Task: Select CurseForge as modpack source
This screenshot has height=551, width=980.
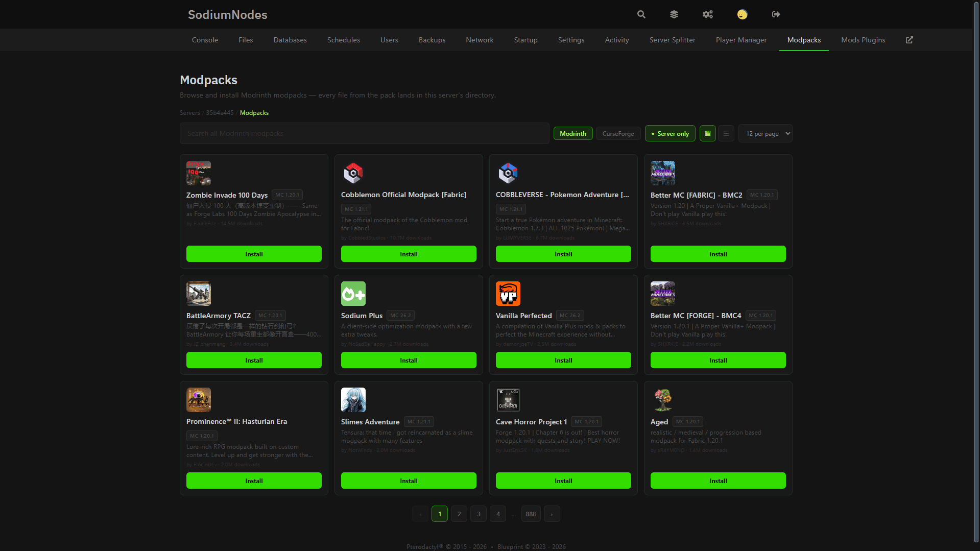Action: point(618,133)
